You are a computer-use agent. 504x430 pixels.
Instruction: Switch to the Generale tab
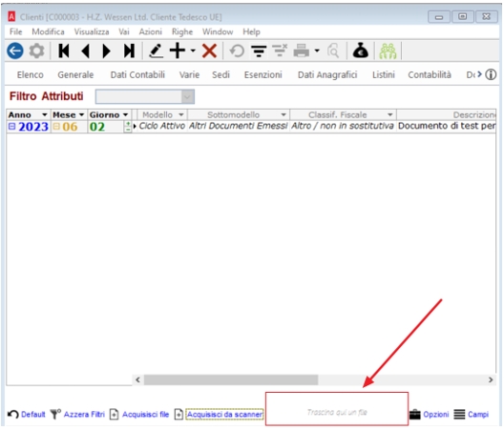[x=75, y=74]
